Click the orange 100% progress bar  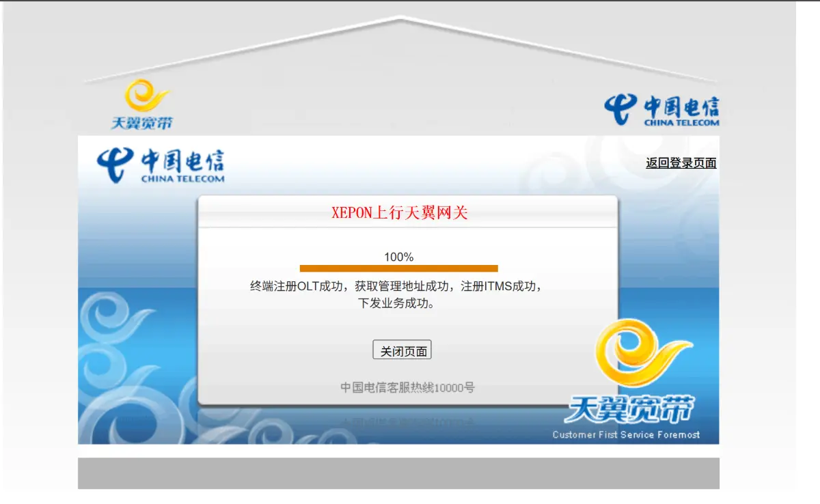tap(399, 268)
